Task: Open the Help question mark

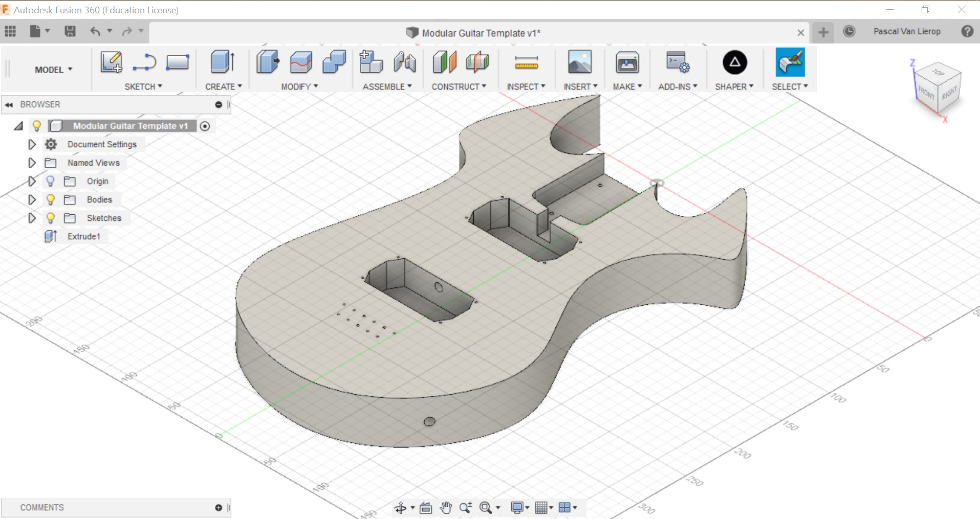Action: (967, 32)
